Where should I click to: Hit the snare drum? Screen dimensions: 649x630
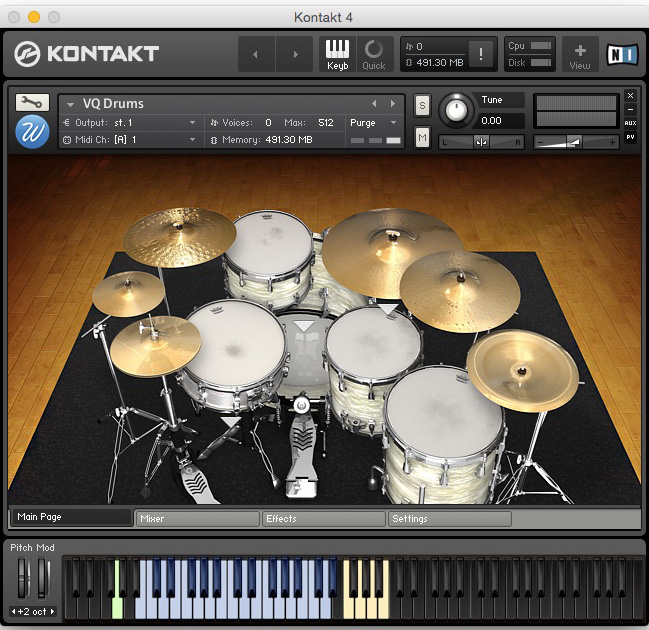point(233,346)
